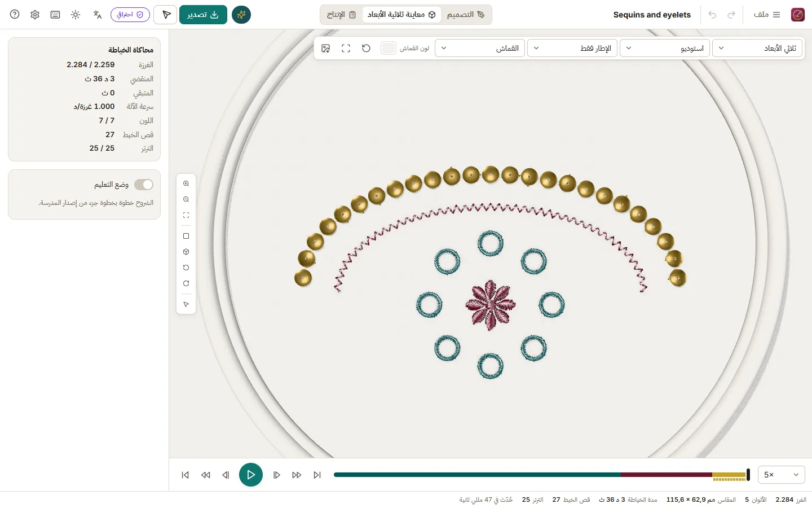The image size is (812, 508).
Task: Click the احترافي badge button
Action: pyautogui.click(x=130, y=15)
